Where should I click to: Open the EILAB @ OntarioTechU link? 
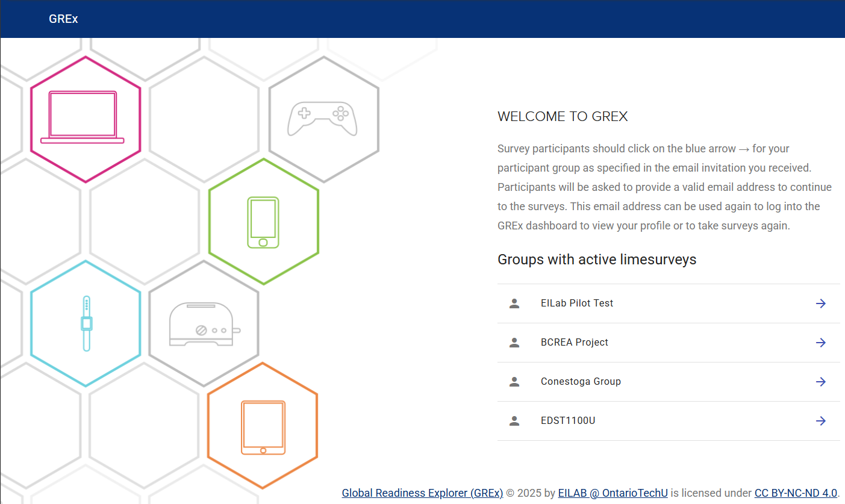point(613,493)
